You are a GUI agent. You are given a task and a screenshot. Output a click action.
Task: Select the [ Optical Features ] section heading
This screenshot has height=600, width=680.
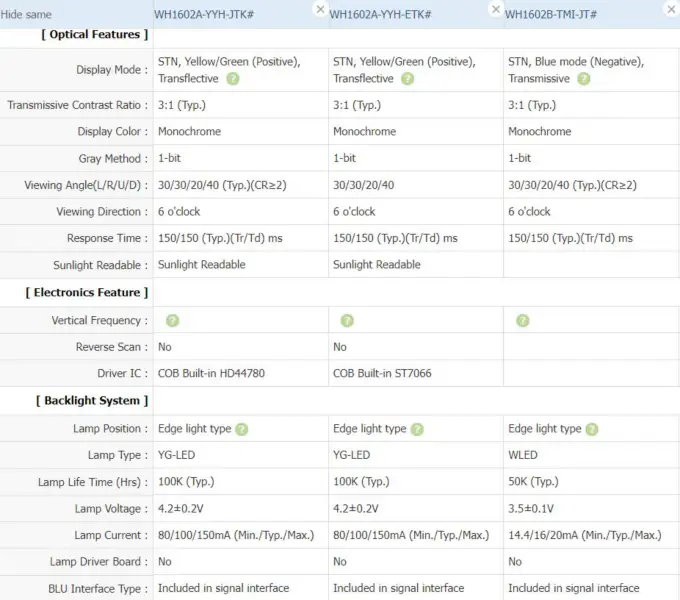tap(95, 35)
